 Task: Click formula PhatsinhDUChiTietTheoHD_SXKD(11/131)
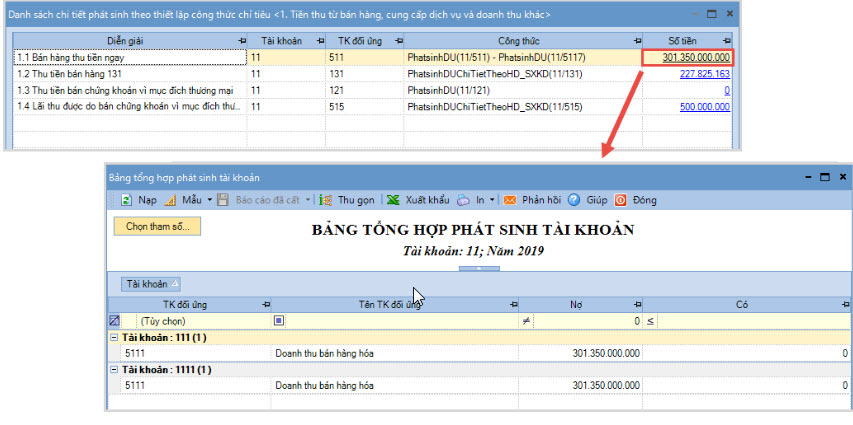(x=495, y=73)
